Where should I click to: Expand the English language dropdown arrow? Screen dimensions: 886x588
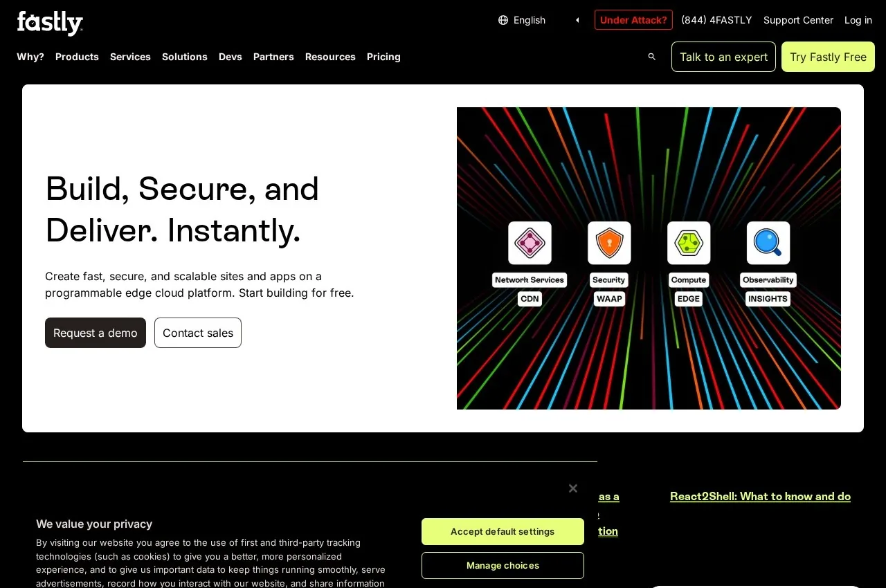tap(577, 20)
